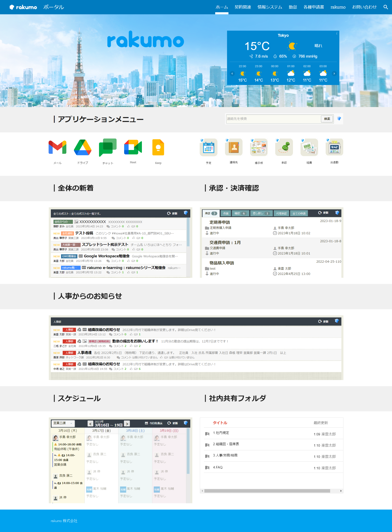Open the チャット app icon
Image resolution: width=392 pixels, height=532 pixels.
(x=108, y=148)
